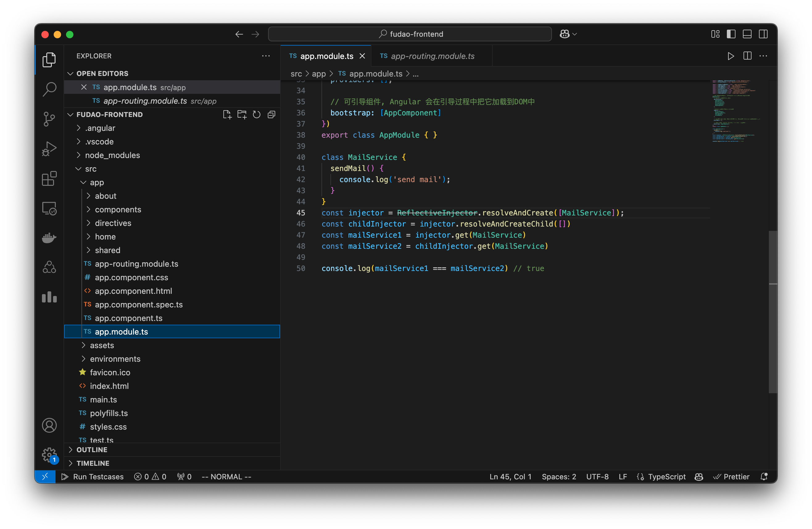The width and height of the screenshot is (812, 529).
Task: Toggle the secondary side bar control
Action: pos(763,34)
